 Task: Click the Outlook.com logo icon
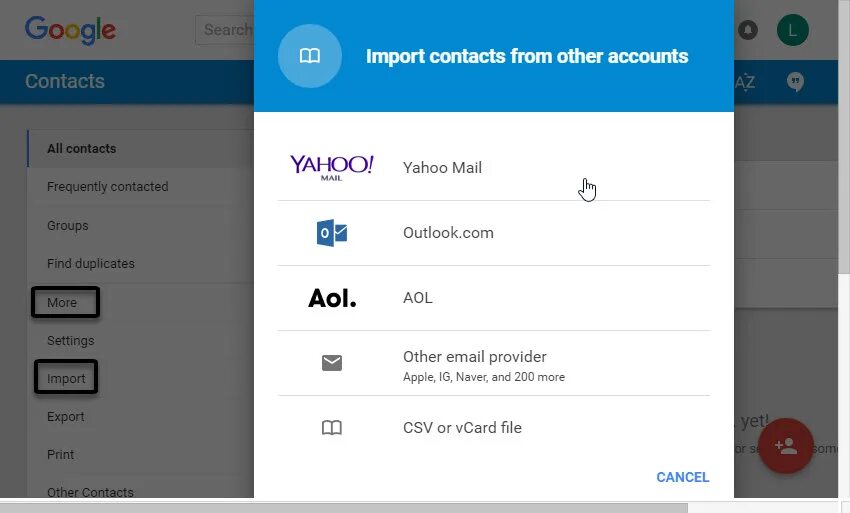tap(331, 233)
